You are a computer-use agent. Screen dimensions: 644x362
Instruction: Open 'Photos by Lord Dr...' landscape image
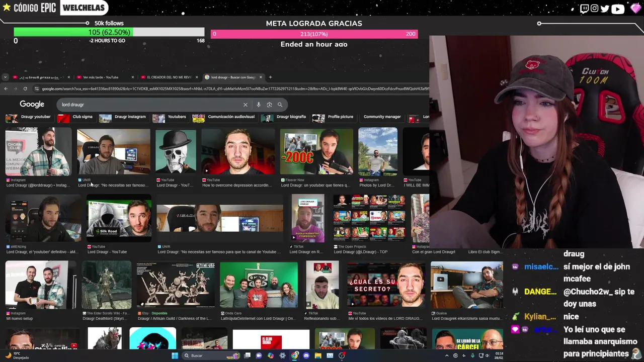(378, 151)
